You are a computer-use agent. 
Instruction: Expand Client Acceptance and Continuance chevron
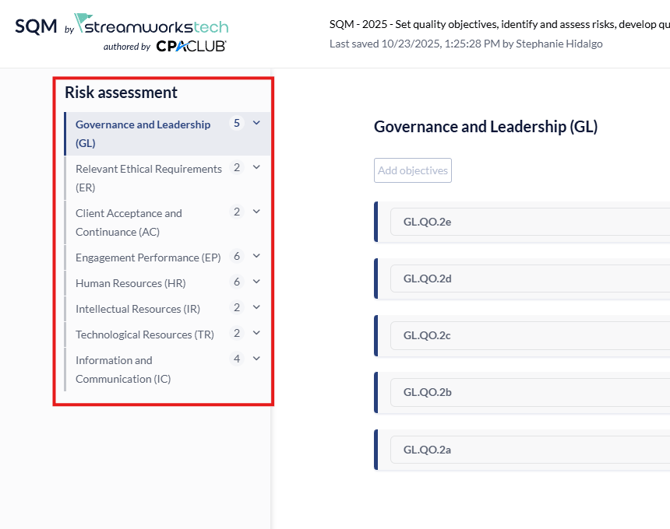(x=257, y=211)
